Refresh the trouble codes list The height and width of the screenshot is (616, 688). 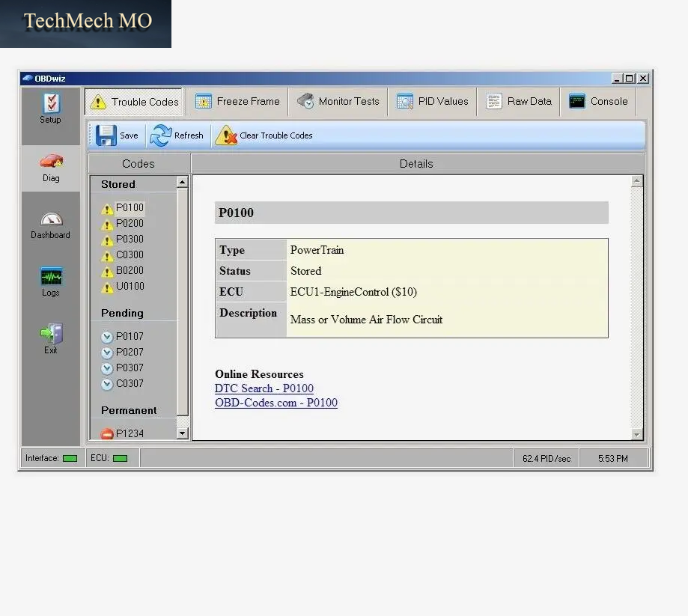pyautogui.click(x=177, y=135)
